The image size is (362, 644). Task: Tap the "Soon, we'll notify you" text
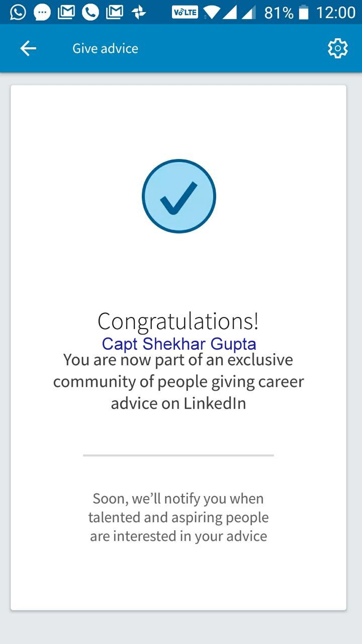click(x=178, y=517)
